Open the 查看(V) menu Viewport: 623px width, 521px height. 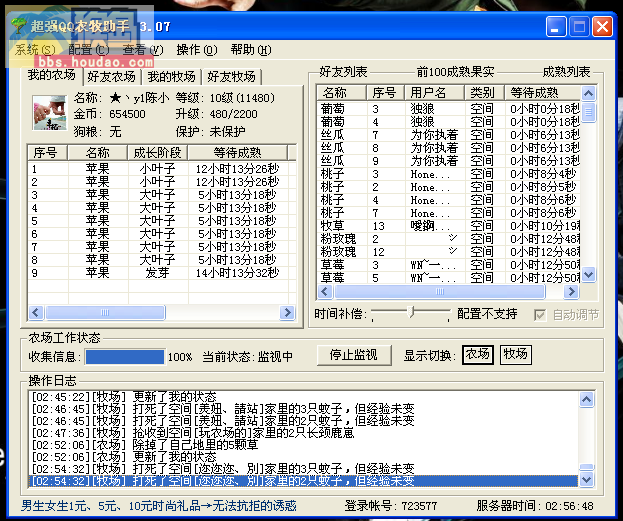143,50
